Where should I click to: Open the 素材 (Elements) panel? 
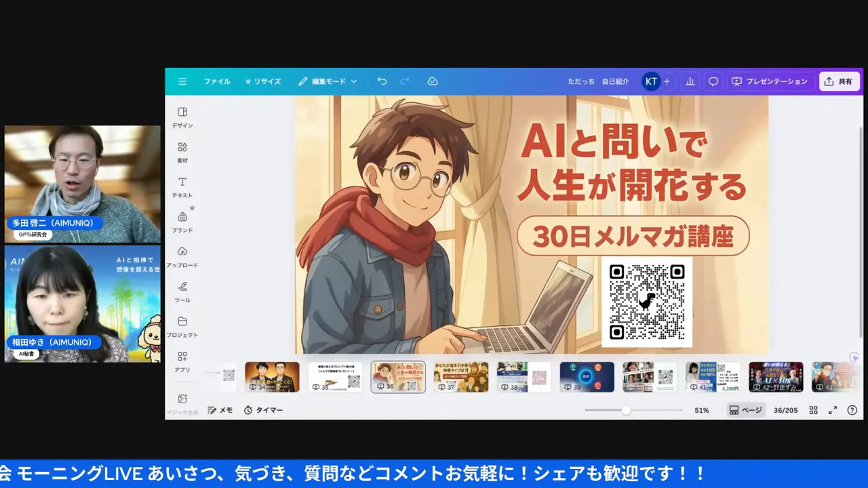tap(182, 152)
